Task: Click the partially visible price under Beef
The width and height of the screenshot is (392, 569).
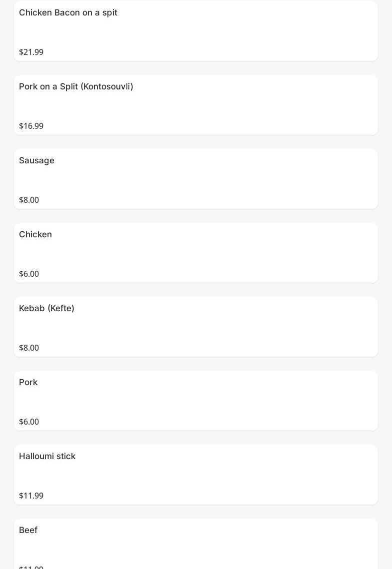Action: click(31, 567)
